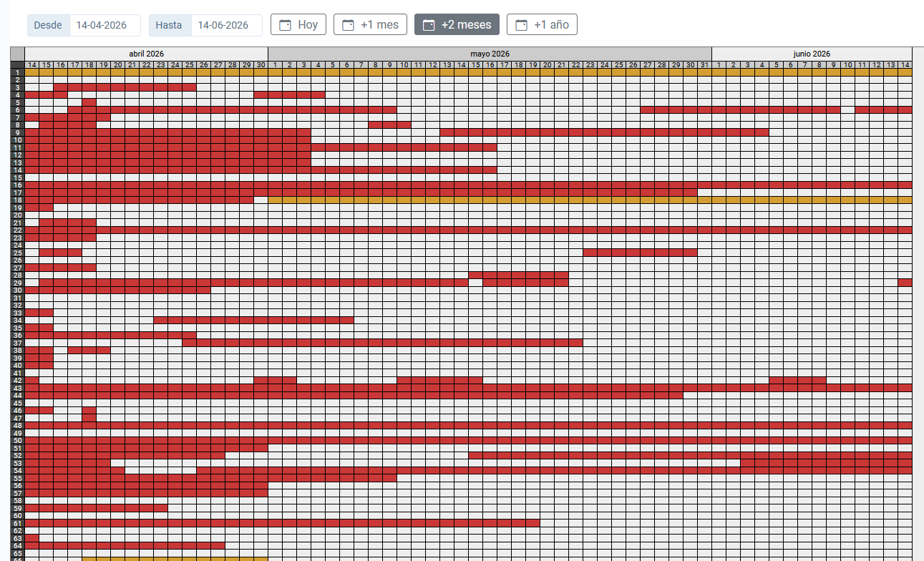924x561 pixels.
Task: Click the row number 18 header
Action: point(17,200)
